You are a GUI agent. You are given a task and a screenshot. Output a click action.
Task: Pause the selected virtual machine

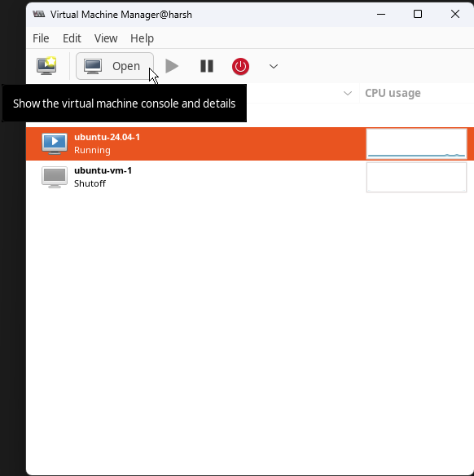(207, 66)
